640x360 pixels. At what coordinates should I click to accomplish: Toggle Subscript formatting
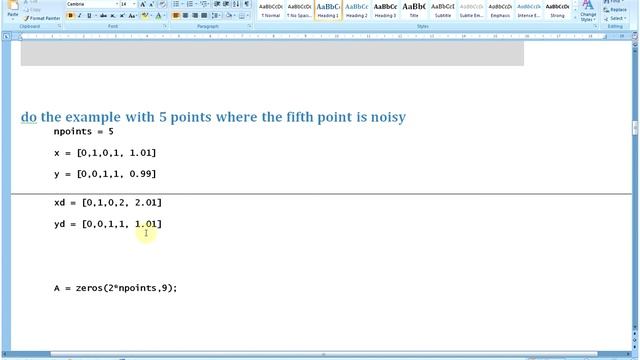click(113, 16)
